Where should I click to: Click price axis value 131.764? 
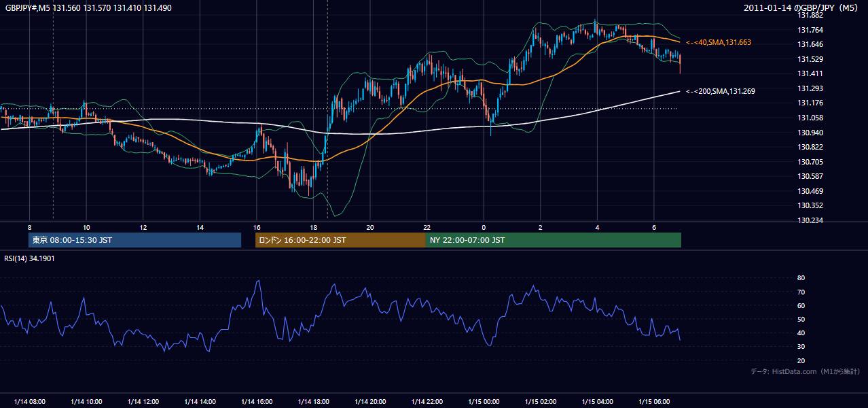pyautogui.click(x=810, y=30)
